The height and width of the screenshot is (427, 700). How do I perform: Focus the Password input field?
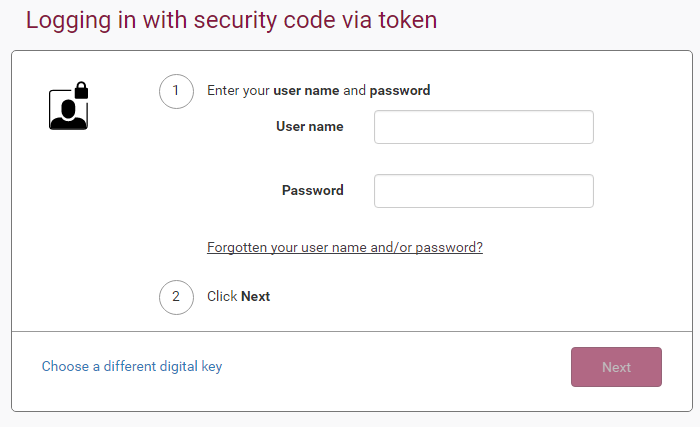tap(484, 191)
